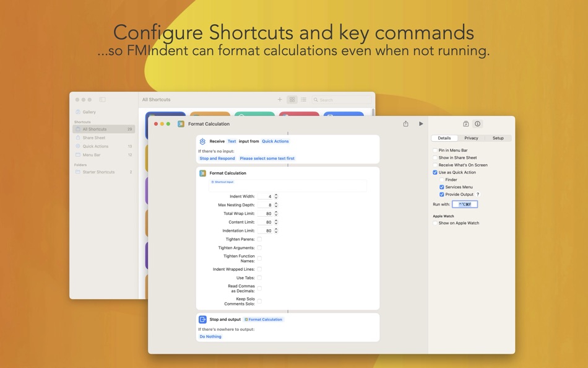Show shortcut details info icon
The height and width of the screenshot is (368, 588).
point(477,123)
